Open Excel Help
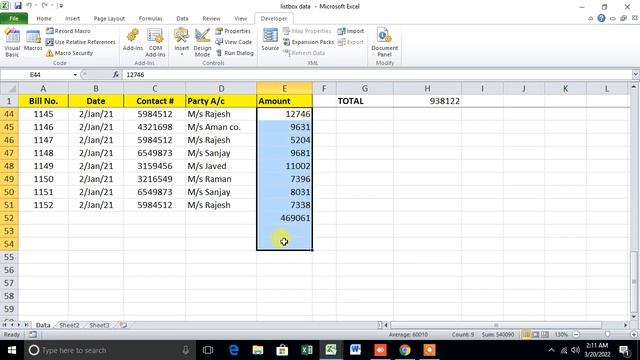The height and width of the screenshot is (360, 640). tap(601, 18)
